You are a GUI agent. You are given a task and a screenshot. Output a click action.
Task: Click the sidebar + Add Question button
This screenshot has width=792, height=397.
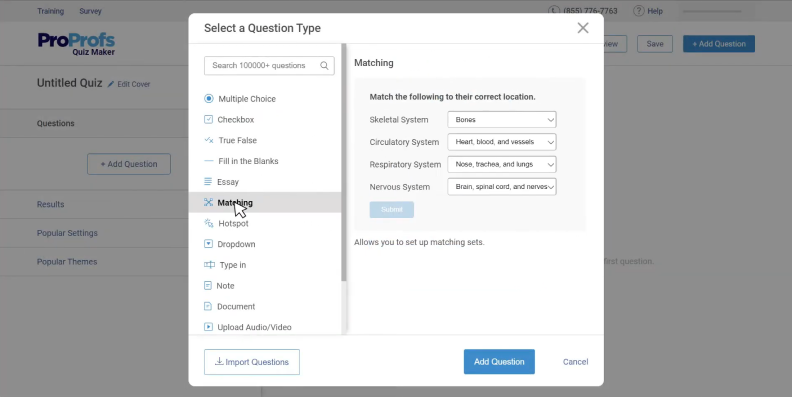coord(129,164)
